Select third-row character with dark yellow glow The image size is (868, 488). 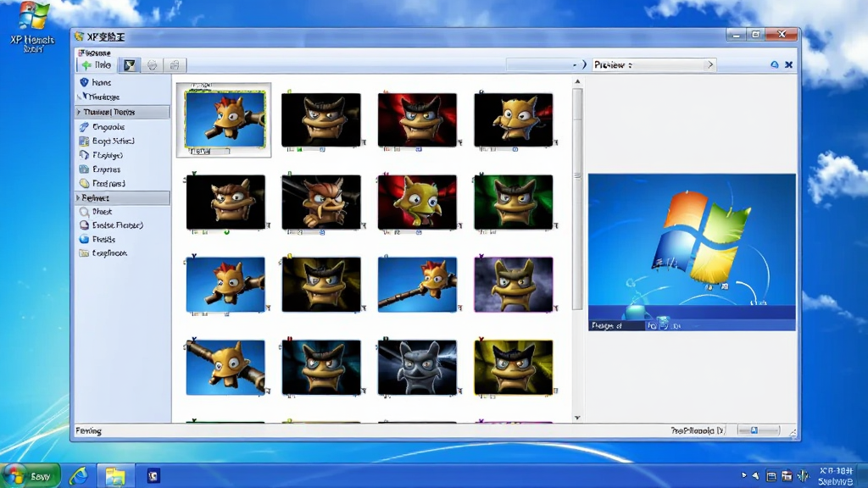point(321,285)
